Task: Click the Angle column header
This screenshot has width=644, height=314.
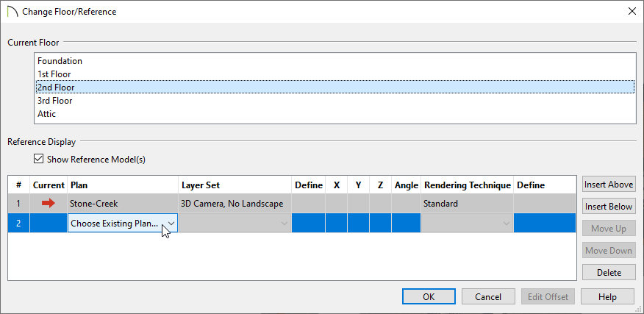Action: [x=407, y=185]
